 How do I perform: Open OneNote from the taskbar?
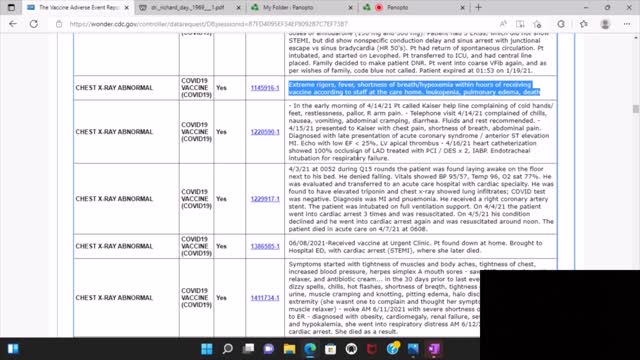click(x=434, y=349)
